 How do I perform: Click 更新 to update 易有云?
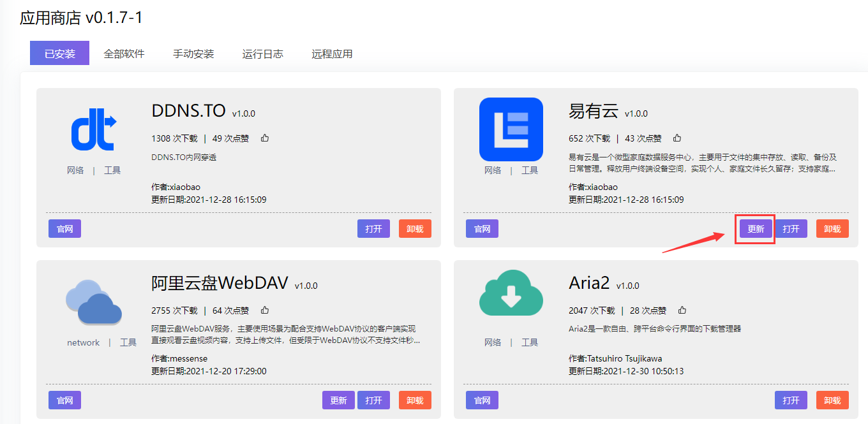755,228
